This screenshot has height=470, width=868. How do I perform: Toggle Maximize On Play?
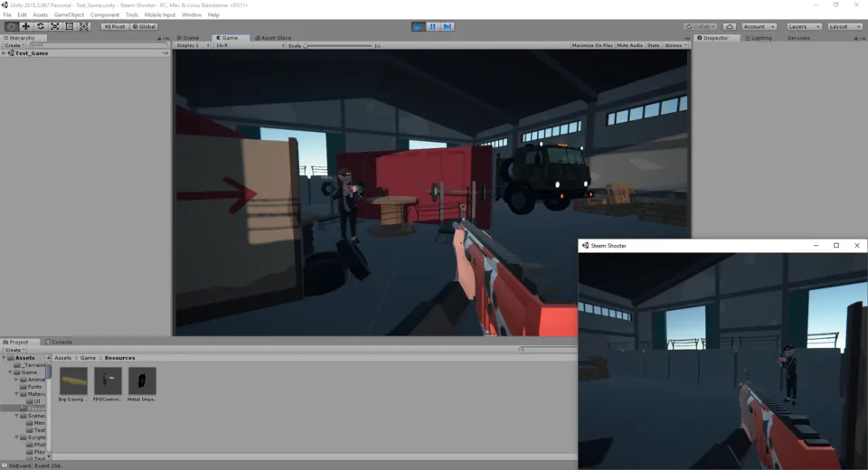pos(592,45)
